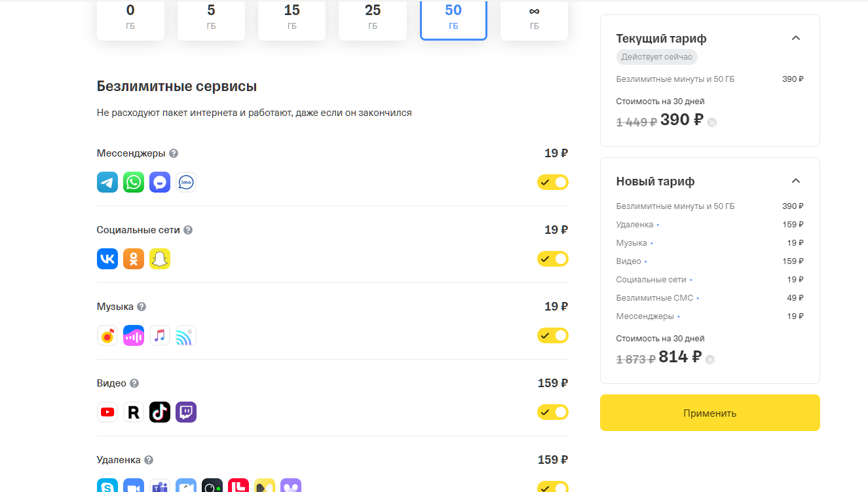Click the Zoom camera icon under Удаленка
The width and height of the screenshot is (868, 492).
pos(134,485)
